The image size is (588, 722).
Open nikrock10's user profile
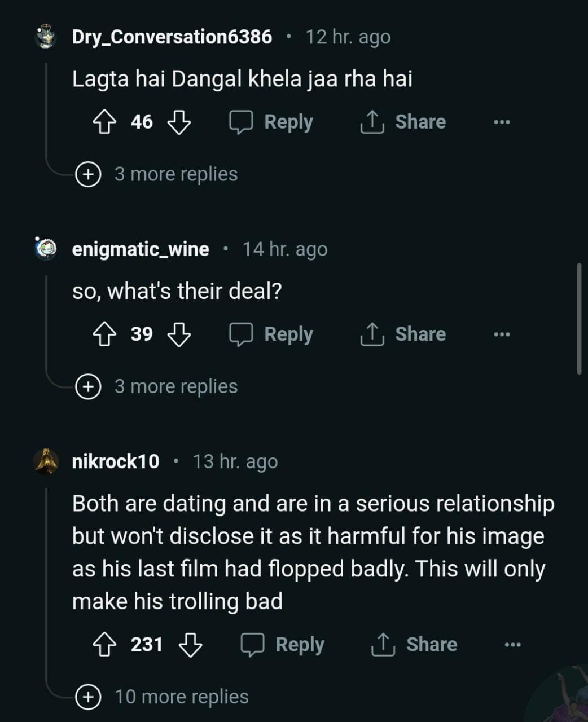(x=116, y=461)
